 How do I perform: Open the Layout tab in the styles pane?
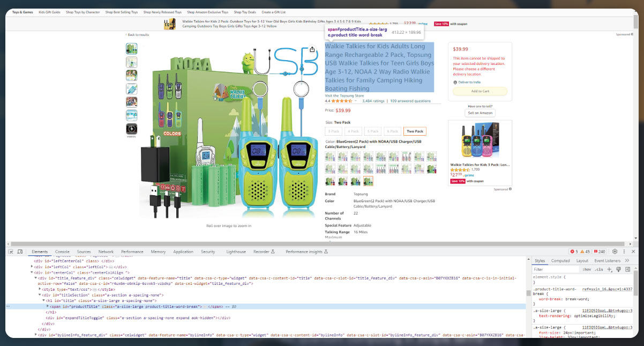point(582,261)
